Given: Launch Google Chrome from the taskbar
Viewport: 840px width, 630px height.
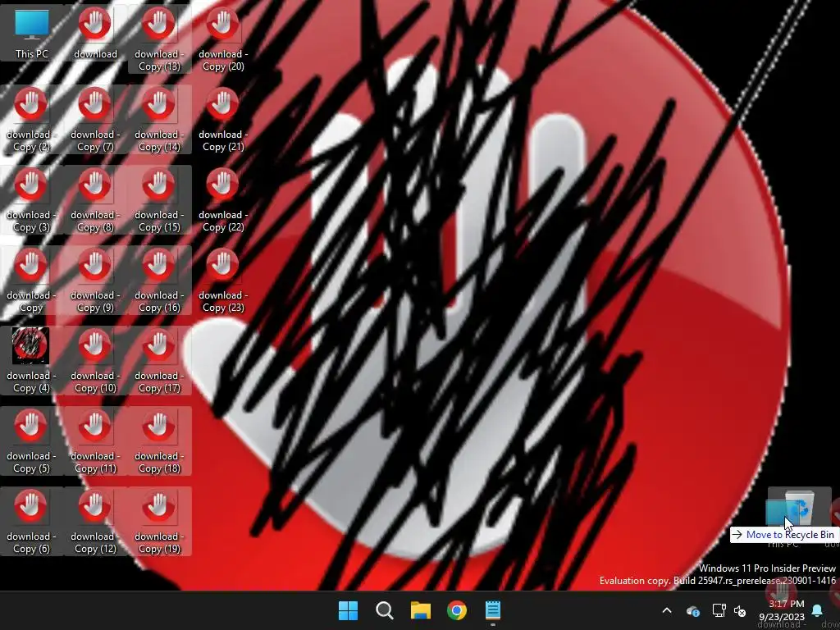Looking at the screenshot, I should click(x=456, y=610).
